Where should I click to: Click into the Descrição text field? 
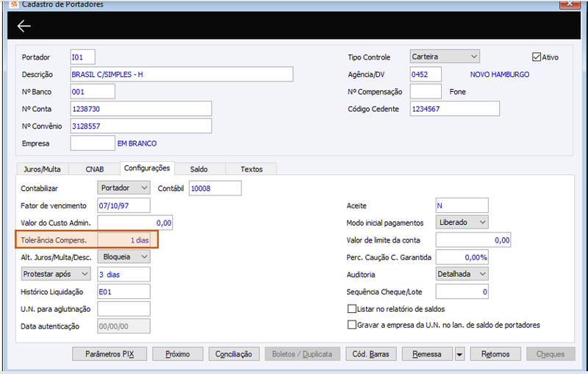click(182, 74)
